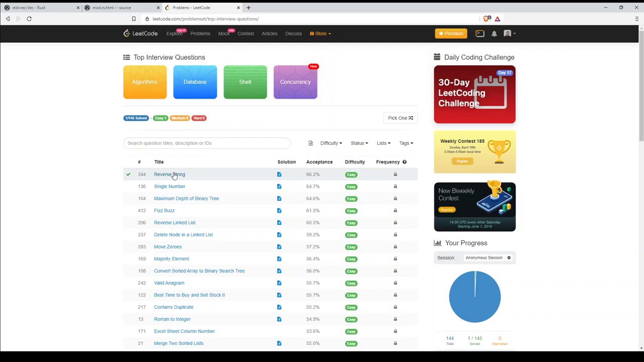Image resolution: width=644 pixels, height=362 pixels.
Task: Open Problems in the navigation bar
Action: [200, 34]
